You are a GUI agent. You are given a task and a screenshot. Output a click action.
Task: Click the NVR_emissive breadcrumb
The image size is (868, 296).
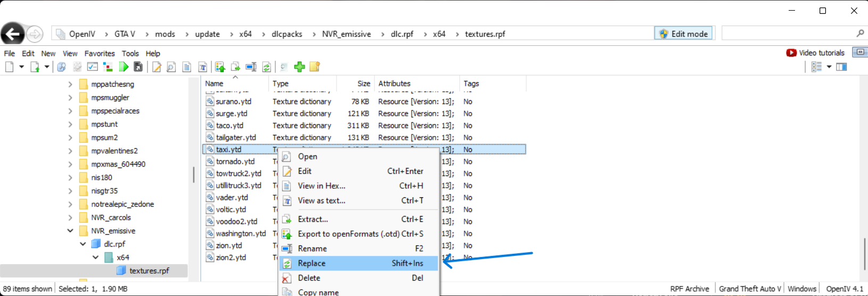[x=346, y=34]
